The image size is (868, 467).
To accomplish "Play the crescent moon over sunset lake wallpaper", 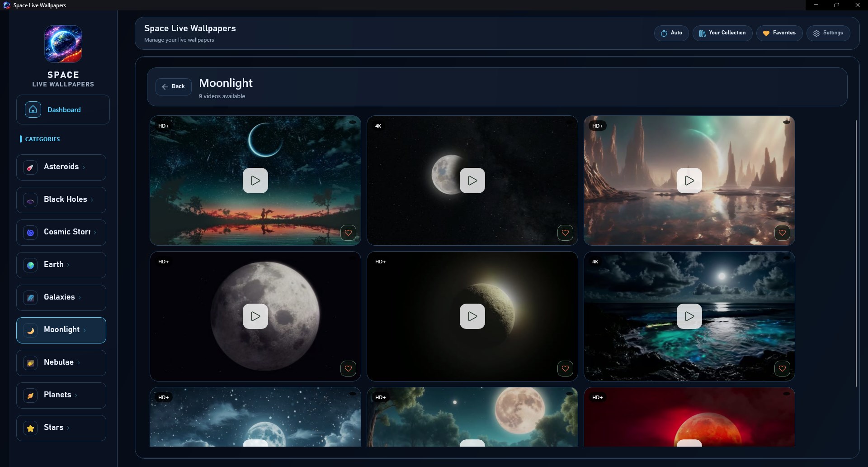I will 255,181.
